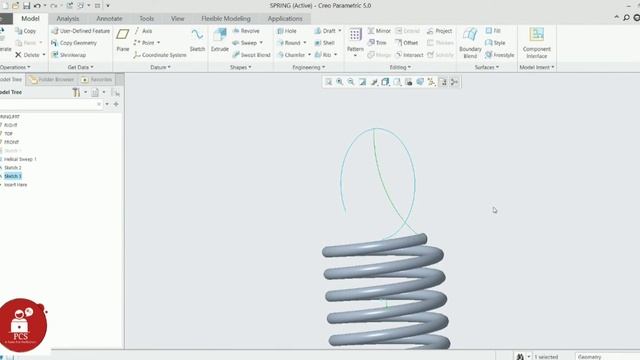
Task: Select the Project tool
Action: pyautogui.click(x=439, y=31)
